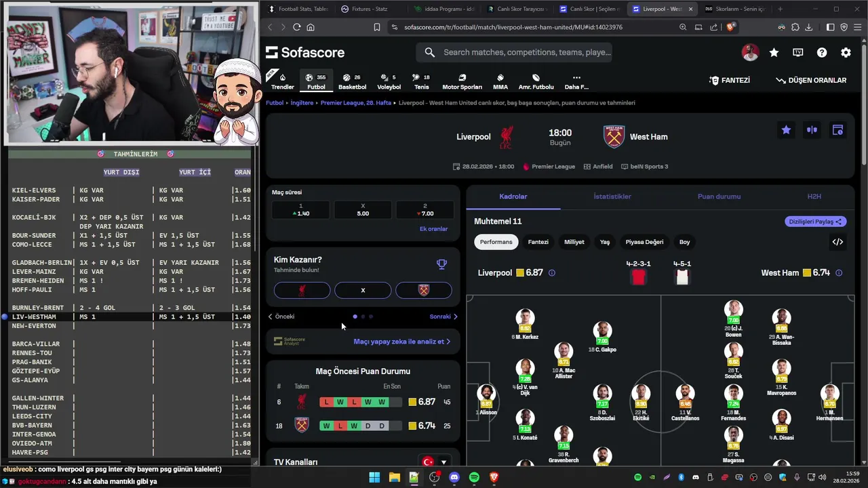Select Yaş lineup filter
Viewport: 868px width, 488px height.
coord(605,242)
